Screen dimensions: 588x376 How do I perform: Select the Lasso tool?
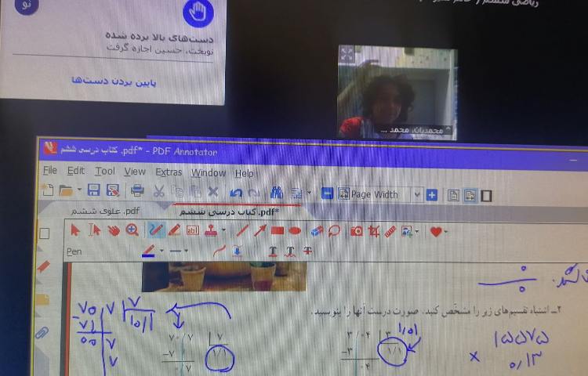[335, 231]
